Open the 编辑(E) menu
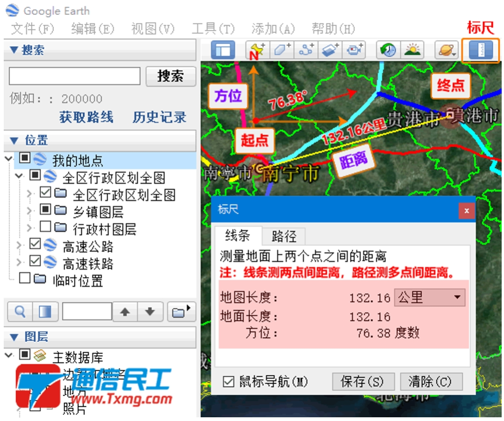 [x=92, y=29]
